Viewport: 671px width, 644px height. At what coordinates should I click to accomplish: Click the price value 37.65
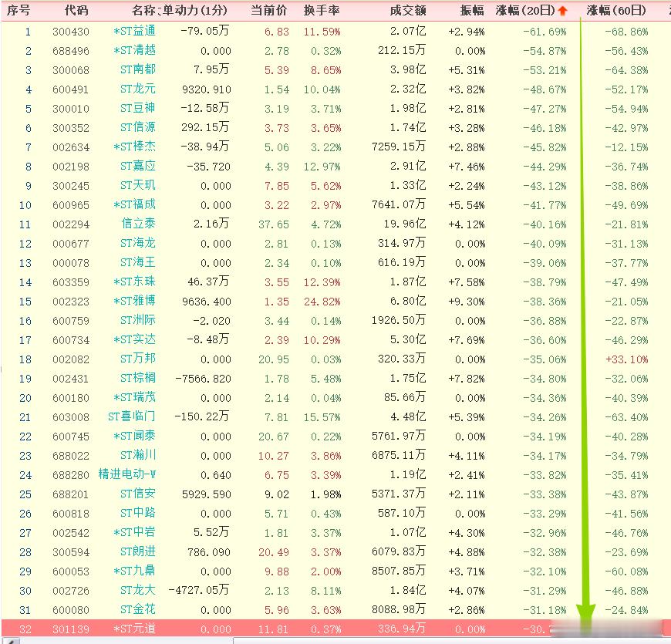tap(274, 224)
